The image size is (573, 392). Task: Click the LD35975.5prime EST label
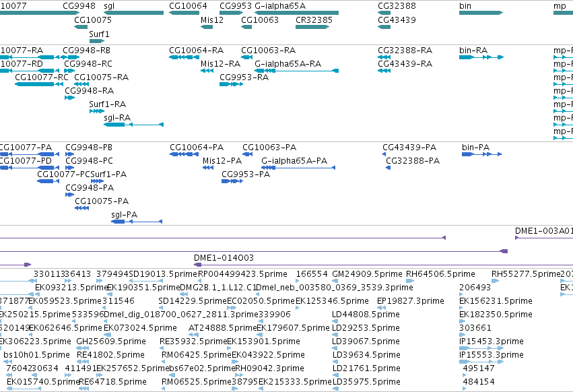point(366,382)
